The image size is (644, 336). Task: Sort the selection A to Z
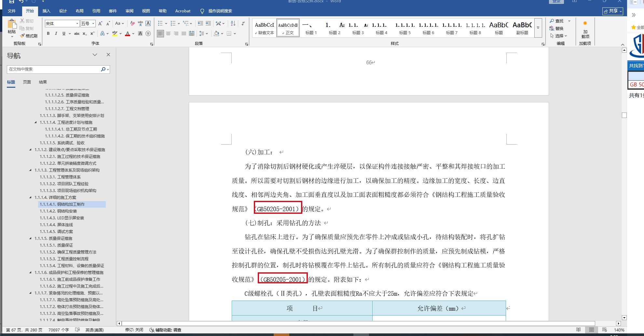(233, 23)
